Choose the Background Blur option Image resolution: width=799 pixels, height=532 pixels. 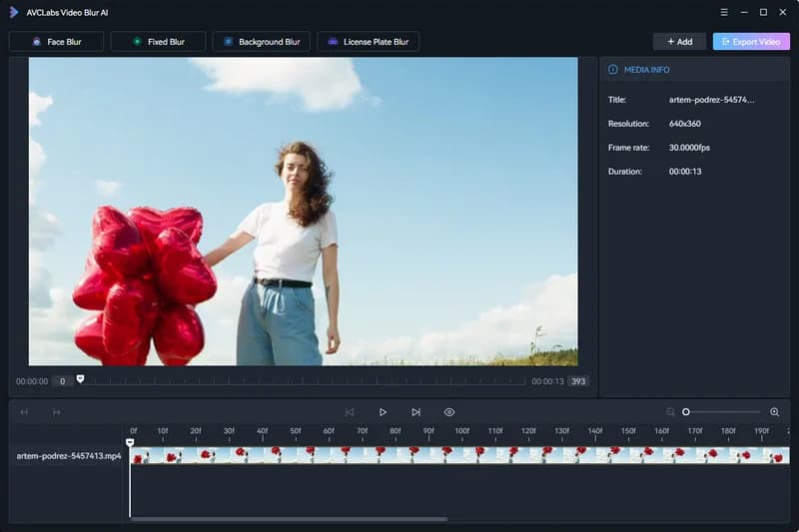[262, 42]
